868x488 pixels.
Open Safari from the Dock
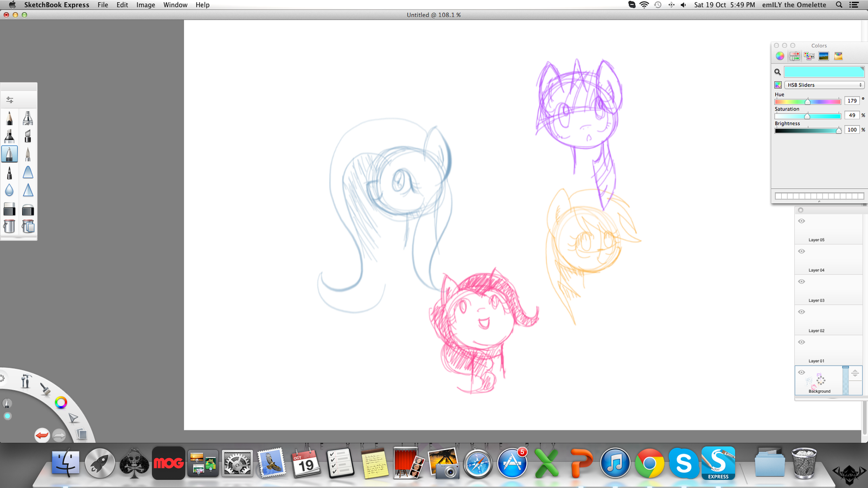click(478, 464)
